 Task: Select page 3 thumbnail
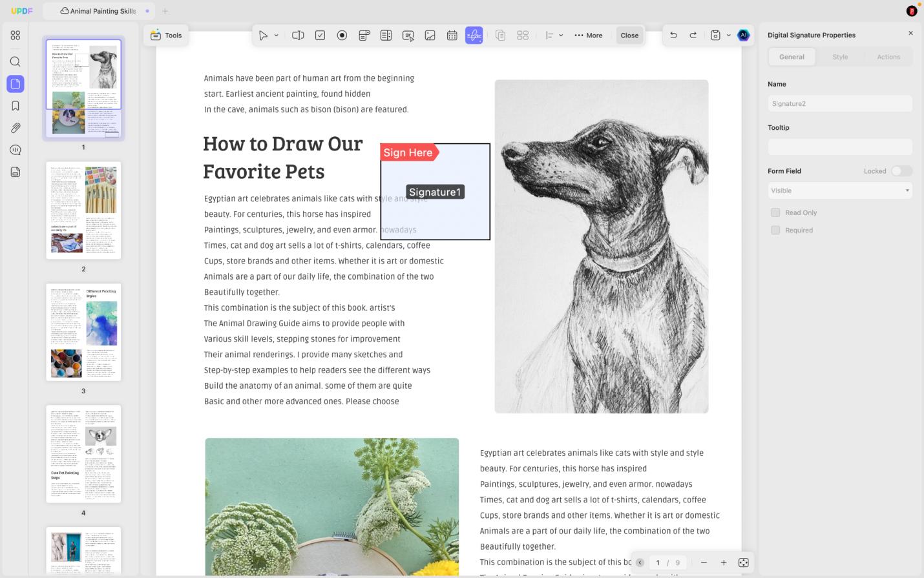(83, 332)
